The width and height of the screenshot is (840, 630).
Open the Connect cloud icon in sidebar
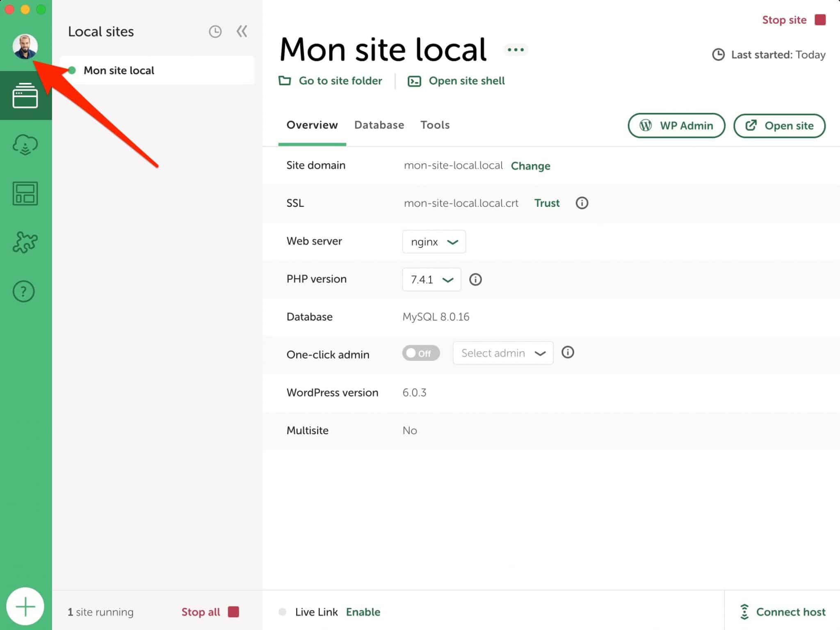(x=25, y=144)
